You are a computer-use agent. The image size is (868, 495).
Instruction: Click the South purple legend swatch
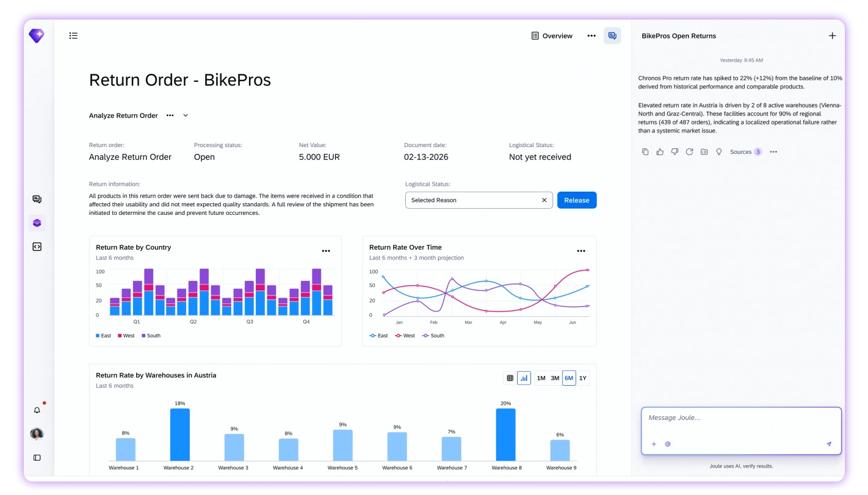[x=144, y=336]
